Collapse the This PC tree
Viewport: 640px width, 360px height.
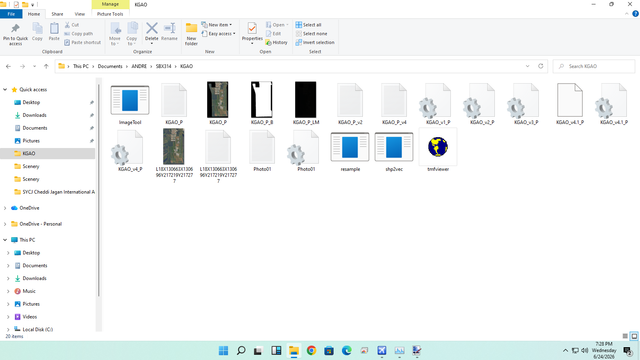coord(5,240)
